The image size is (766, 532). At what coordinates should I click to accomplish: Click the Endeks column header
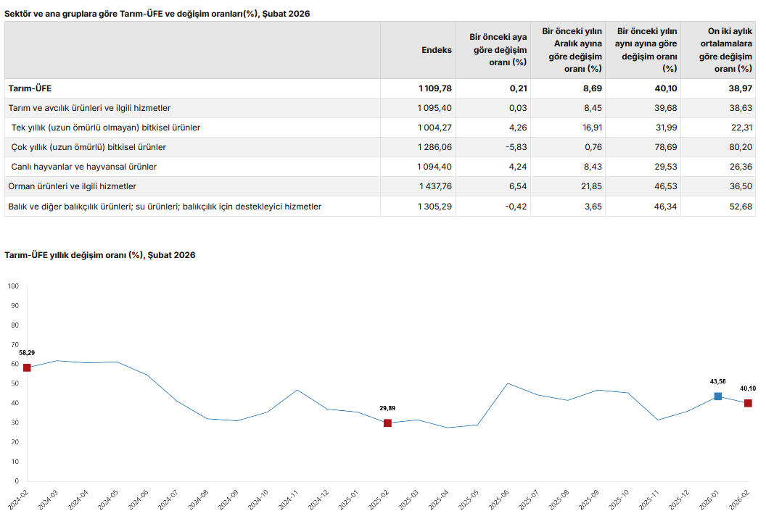click(x=436, y=50)
